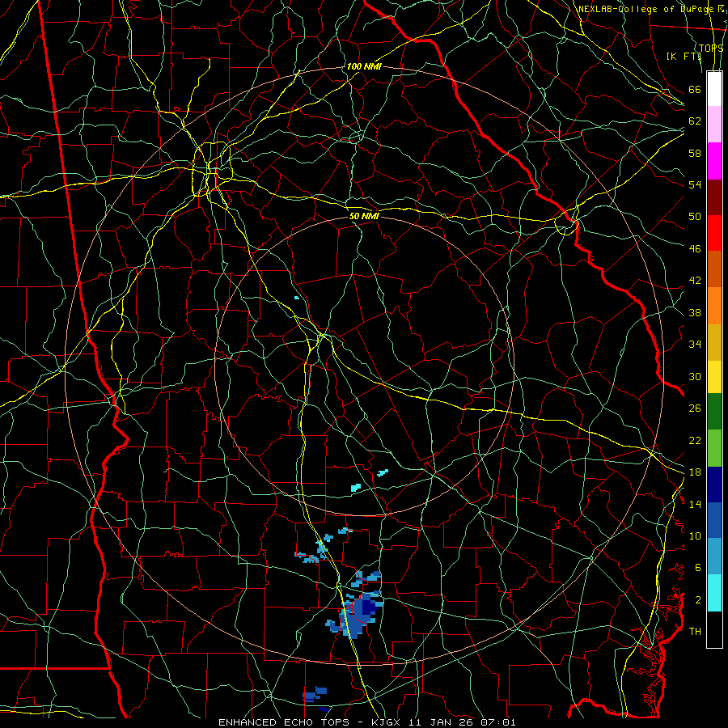Click the legend value '66'
This screenshot has height=728, width=728.
[695, 89]
